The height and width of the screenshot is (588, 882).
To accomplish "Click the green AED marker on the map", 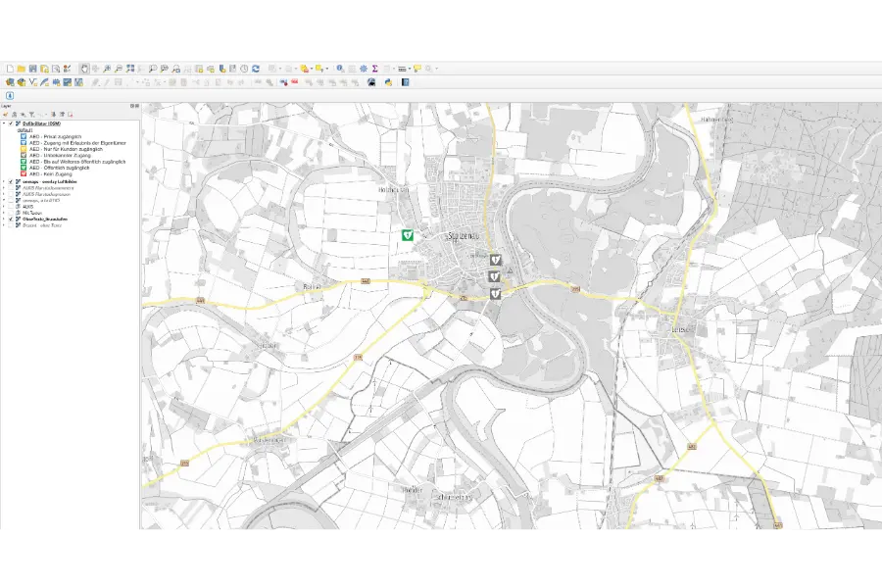I will point(408,234).
